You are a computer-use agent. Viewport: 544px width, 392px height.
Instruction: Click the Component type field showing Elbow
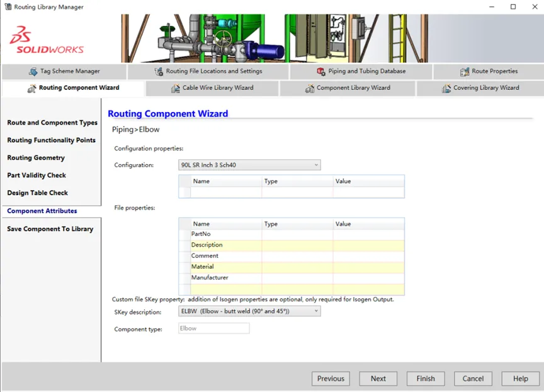pyautogui.click(x=213, y=328)
